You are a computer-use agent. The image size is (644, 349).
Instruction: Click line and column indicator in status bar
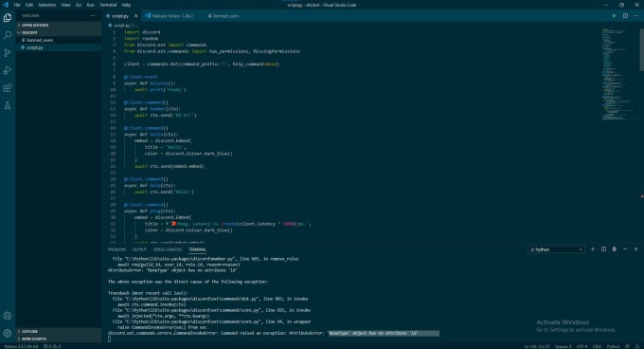pos(536,346)
